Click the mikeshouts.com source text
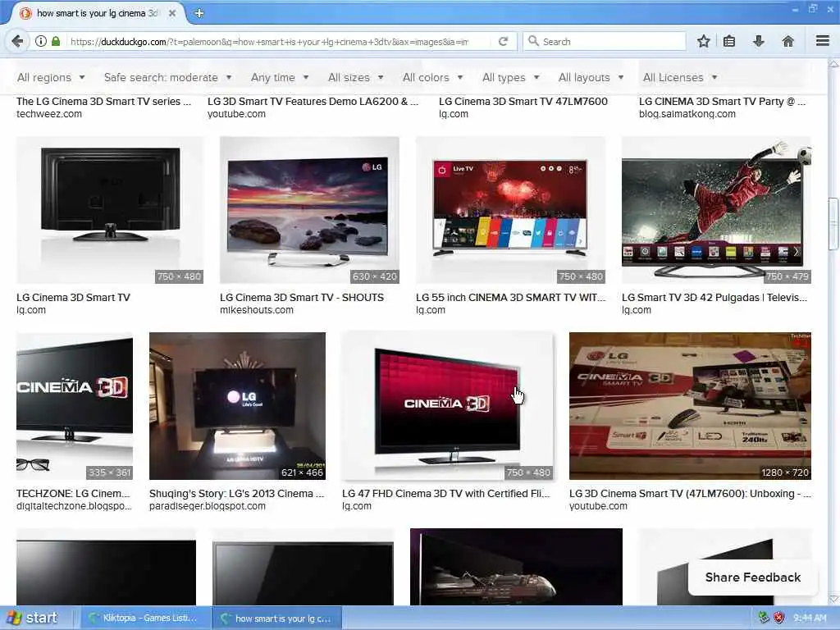Image resolution: width=840 pixels, height=630 pixels. click(257, 310)
